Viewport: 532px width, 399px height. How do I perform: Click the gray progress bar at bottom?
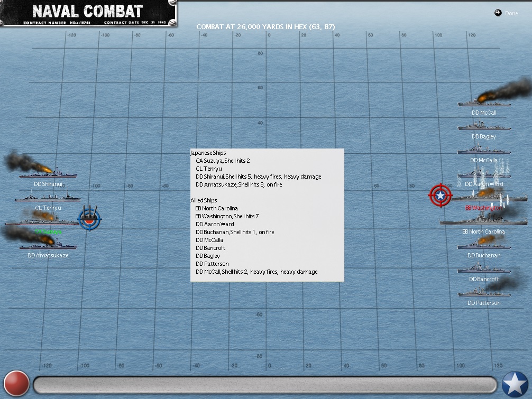point(265,385)
